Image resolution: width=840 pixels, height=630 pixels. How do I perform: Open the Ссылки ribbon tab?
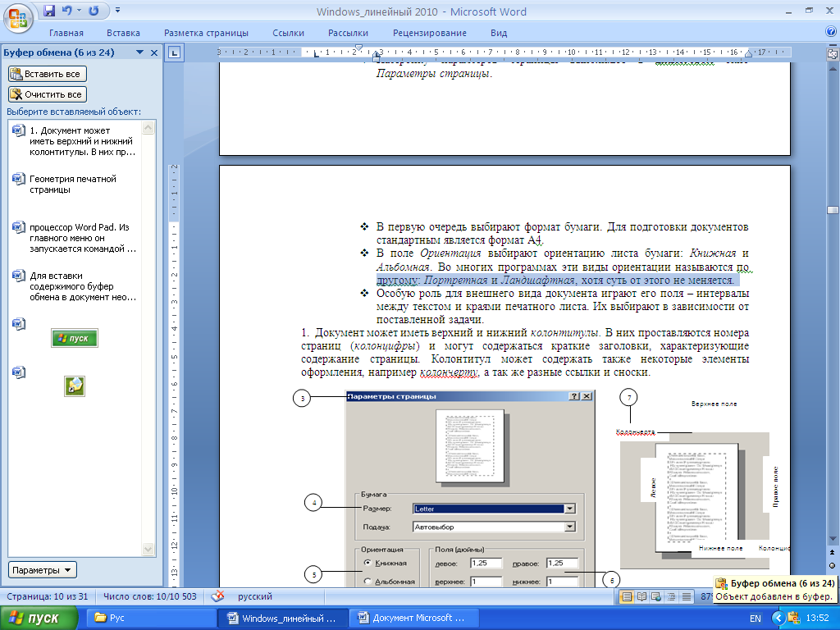coord(288,33)
